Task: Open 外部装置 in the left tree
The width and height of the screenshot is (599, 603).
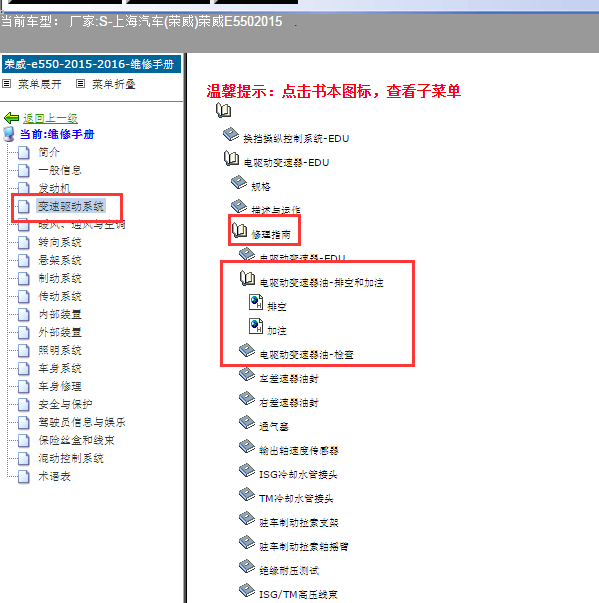Action: (x=60, y=332)
